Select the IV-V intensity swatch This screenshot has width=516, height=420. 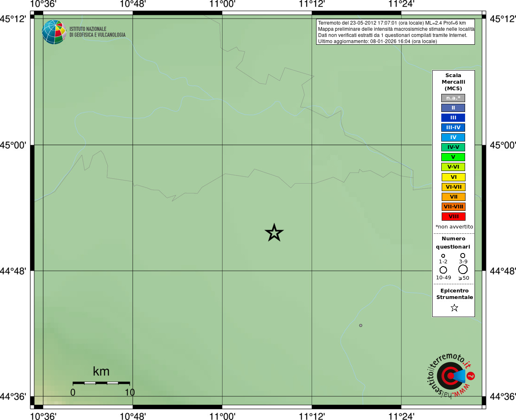[453, 147]
